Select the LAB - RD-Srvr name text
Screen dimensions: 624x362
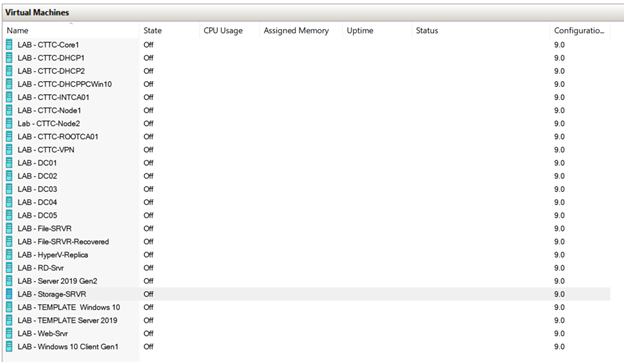(x=41, y=268)
